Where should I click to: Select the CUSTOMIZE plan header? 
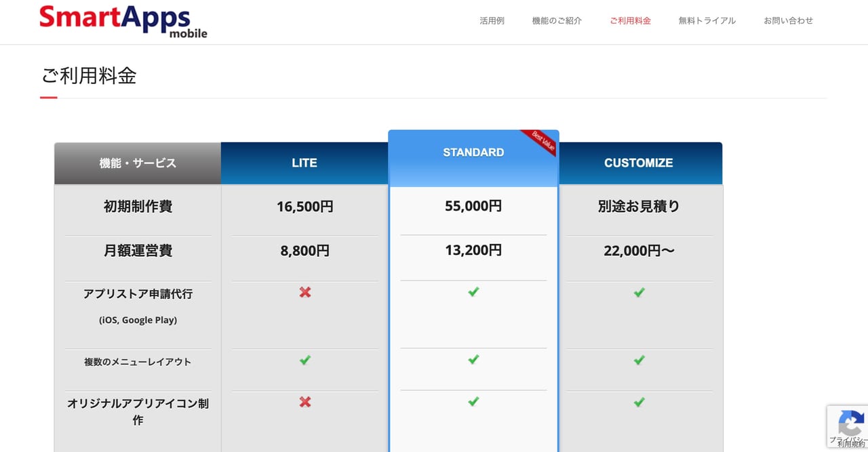[639, 163]
